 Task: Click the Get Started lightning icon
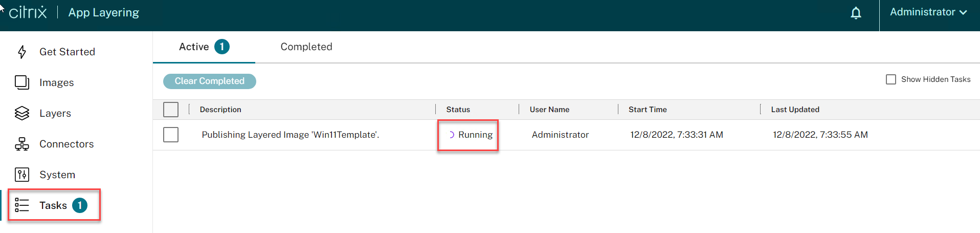[22, 52]
